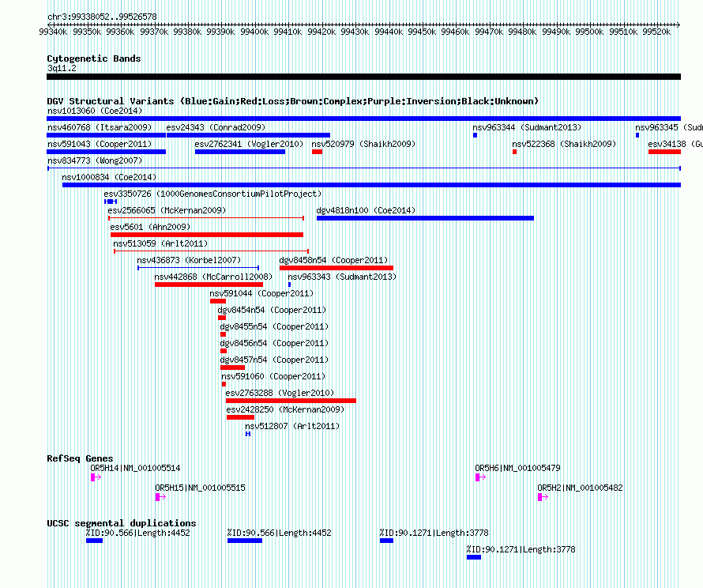Viewport: 703px width, 588px height.
Task: Click the 99400k ruler label
Action: tap(254, 32)
